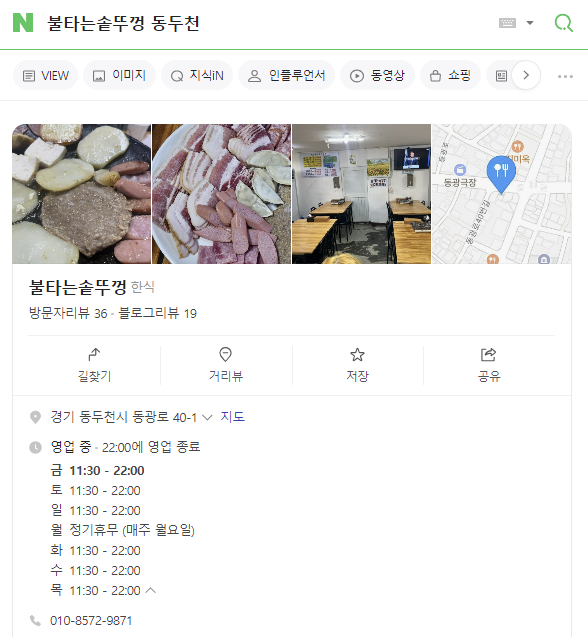The width and height of the screenshot is (588, 637).
Task: Click the 목 11:30 - 22:00 hours row
Action: (95, 590)
